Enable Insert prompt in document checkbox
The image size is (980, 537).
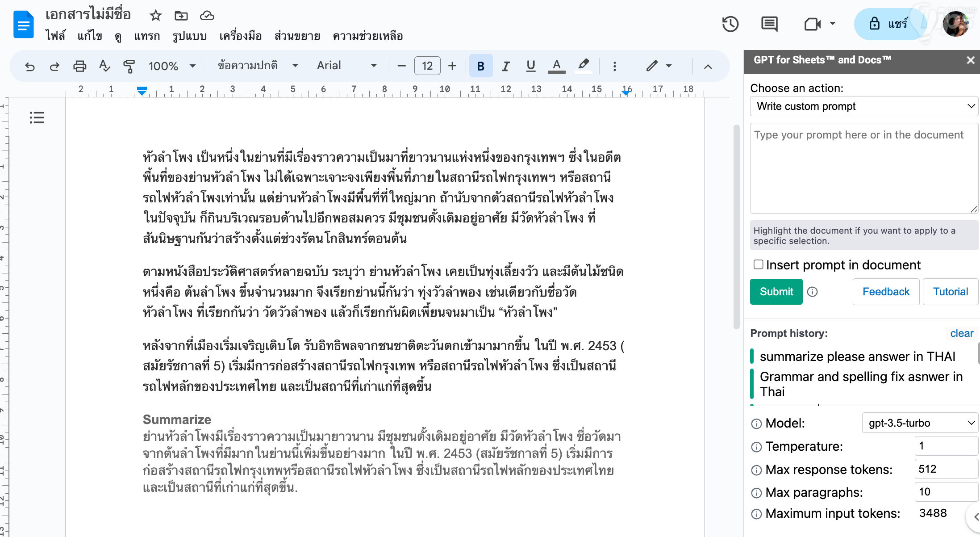click(x=758, y=264)
